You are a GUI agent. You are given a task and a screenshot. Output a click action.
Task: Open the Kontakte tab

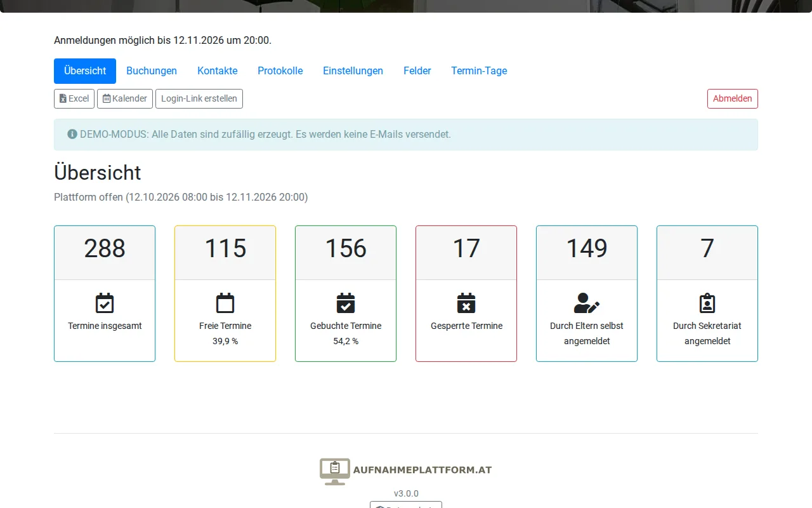(217, 71)
